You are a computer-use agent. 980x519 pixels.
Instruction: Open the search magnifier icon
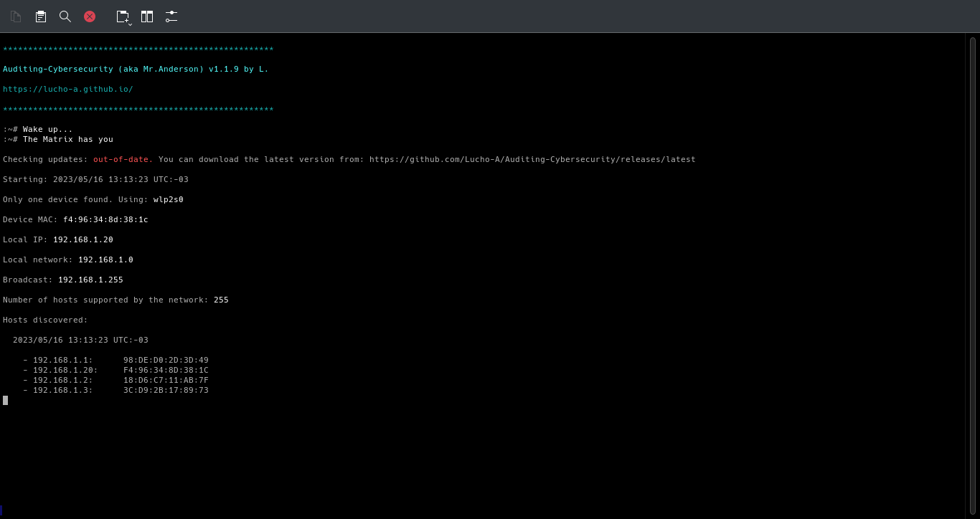(65, 16)
